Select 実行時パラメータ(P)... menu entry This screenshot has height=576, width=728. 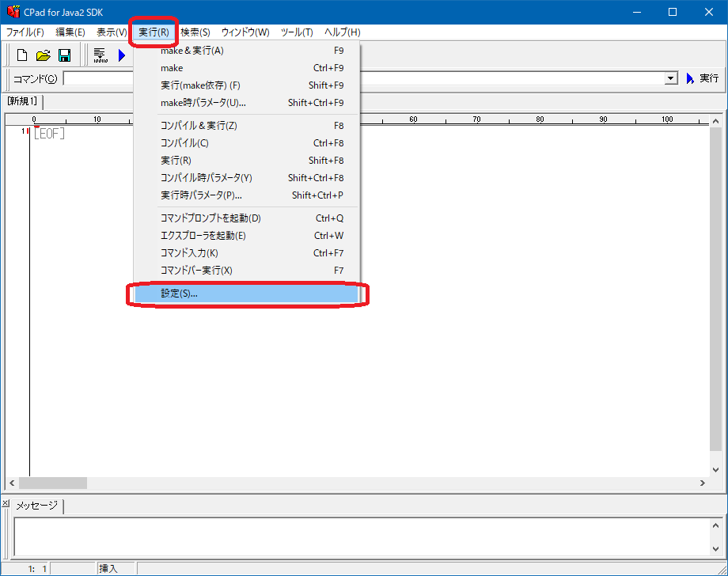click(x=247, y=195)
